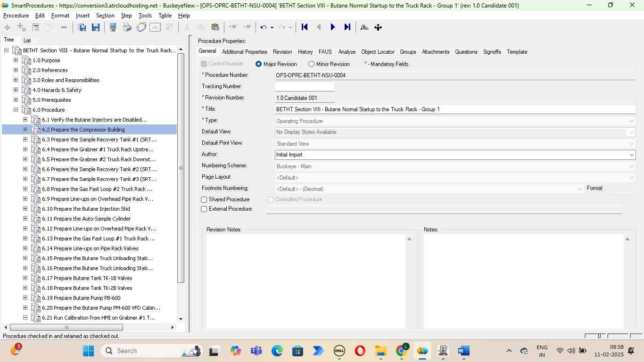
Task: Switch to the Additional Properties tab
Action: 244,52
